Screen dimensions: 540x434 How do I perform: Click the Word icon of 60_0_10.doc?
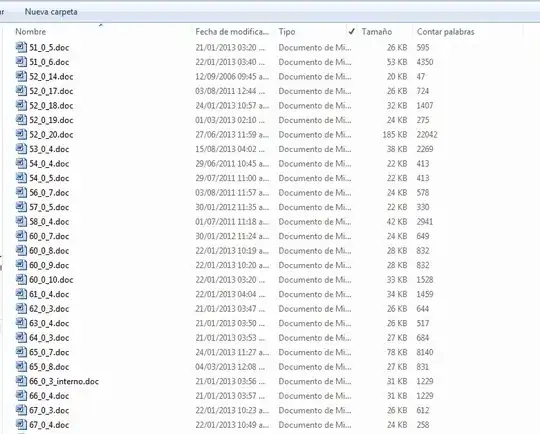click(21, 279)
